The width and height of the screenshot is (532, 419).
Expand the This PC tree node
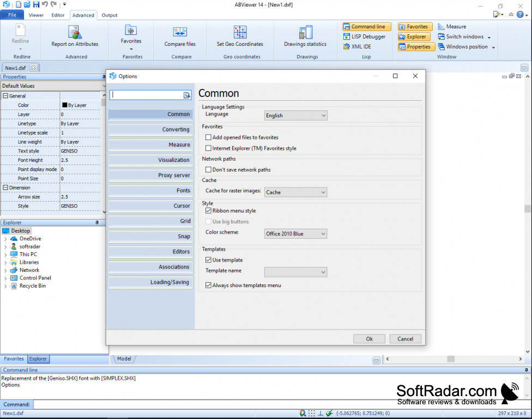tap(5, 254)
